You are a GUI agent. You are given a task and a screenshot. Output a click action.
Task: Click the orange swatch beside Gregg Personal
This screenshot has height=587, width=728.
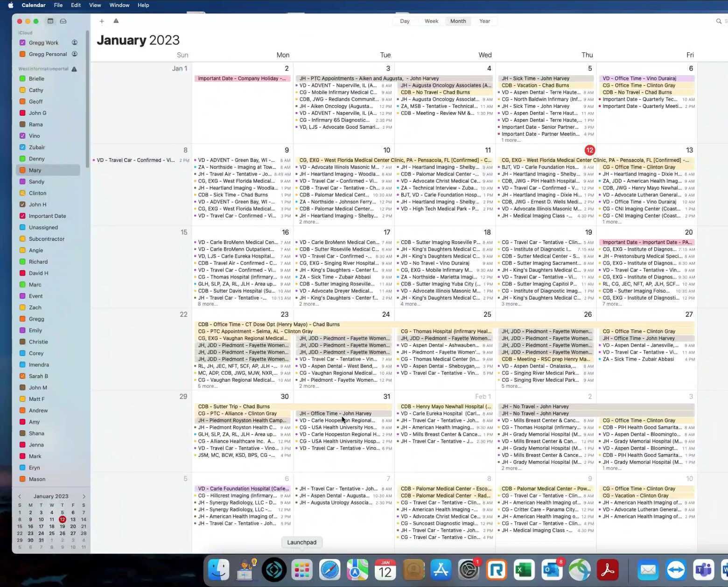pyautogui.click(x=22, y=54)
